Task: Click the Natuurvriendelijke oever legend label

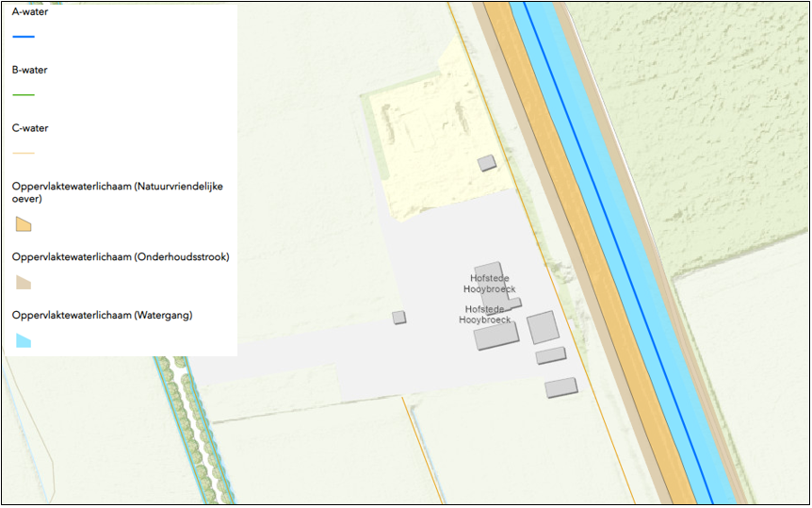Action: click(x=118, y=192)
